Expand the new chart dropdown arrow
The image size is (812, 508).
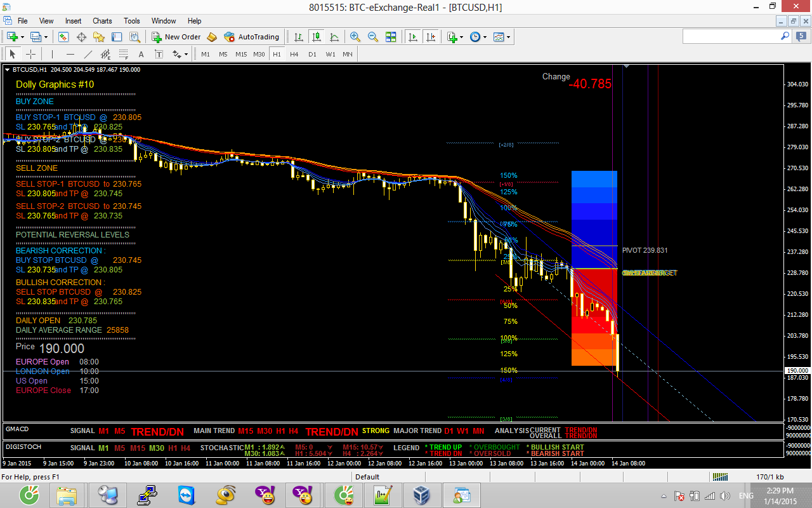point(23,37)
